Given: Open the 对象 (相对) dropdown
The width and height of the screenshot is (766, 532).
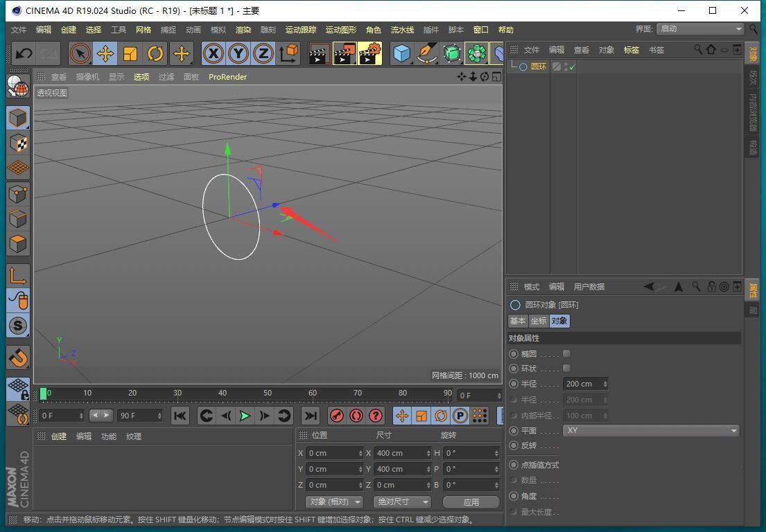Looking at the screenshot, I should (x=335, y=502).
